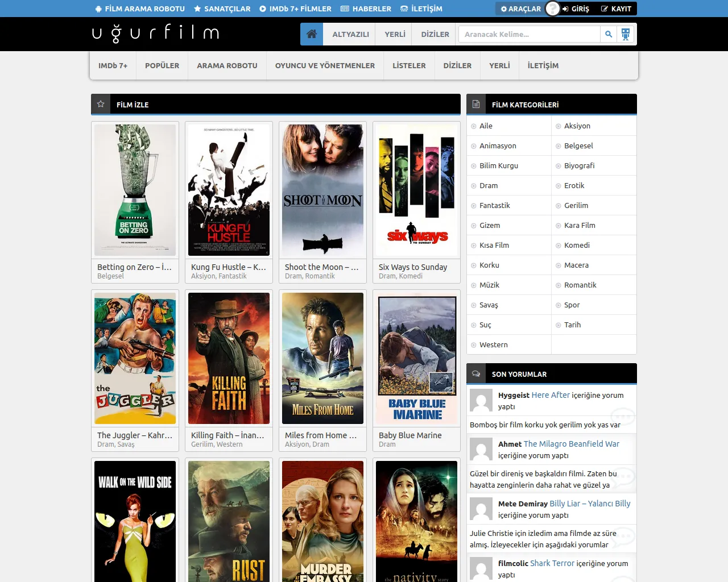Image resolution: width=728 pixels, height=582 pixels.
Task: Select the Aksiyon category in Film Kategorileri
Action: 577,126
